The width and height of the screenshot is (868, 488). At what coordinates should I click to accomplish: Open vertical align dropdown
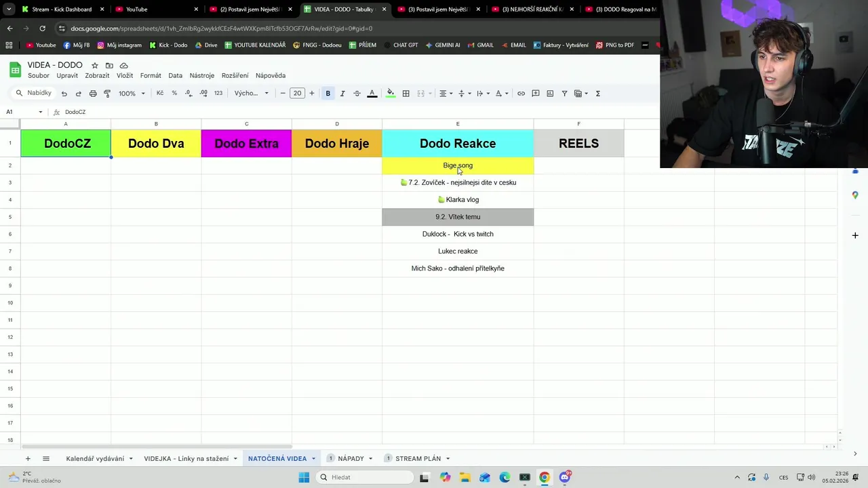point(464,94)
